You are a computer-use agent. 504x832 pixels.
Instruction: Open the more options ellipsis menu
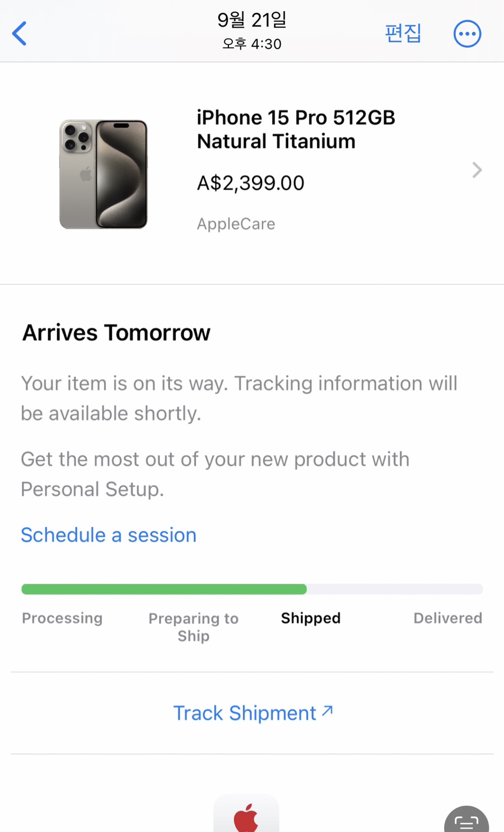pyautogui.click(x=467, y=34)
